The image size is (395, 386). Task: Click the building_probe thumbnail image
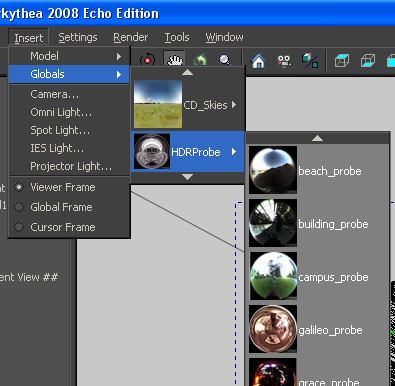[x=273, y=223]
